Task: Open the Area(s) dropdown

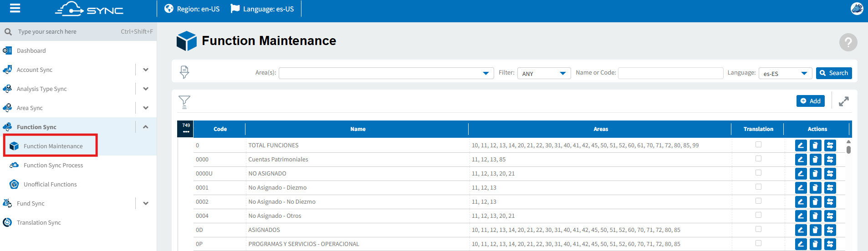Action: coord(386,73)
